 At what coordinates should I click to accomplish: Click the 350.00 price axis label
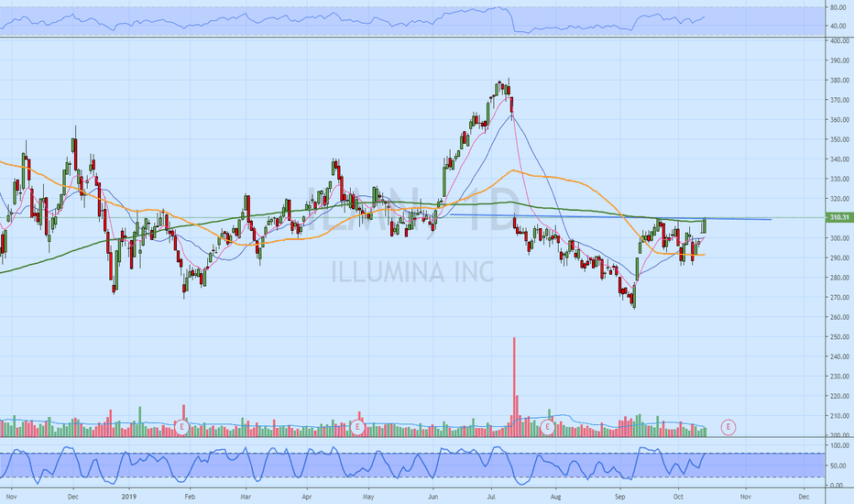pos(839,139)
